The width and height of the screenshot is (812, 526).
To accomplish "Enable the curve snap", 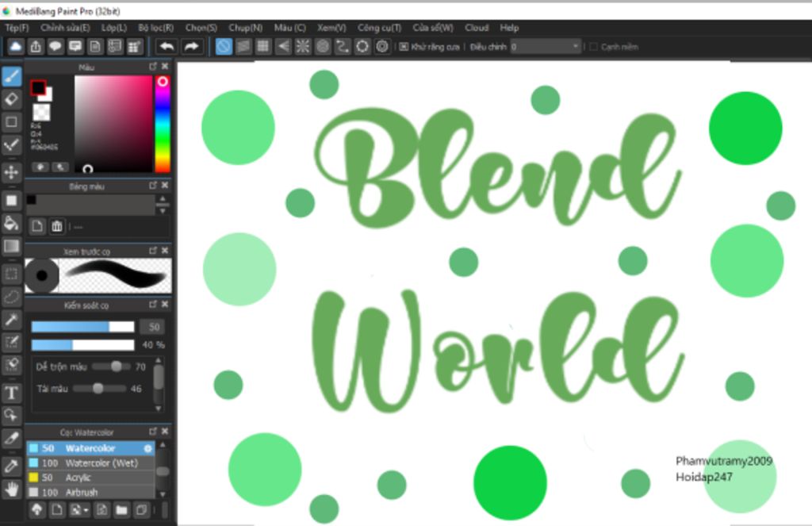I will 343,47.
